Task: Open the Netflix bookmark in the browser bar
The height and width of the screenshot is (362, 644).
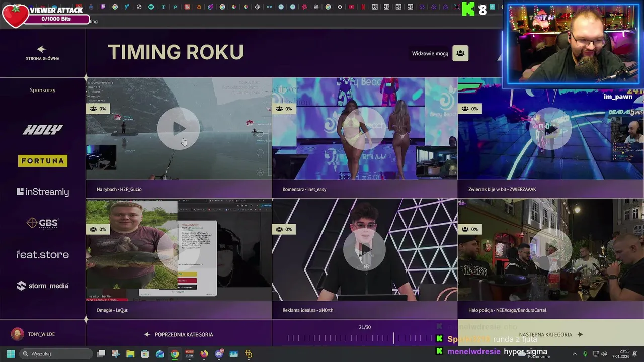Action: tap(363, 7)
